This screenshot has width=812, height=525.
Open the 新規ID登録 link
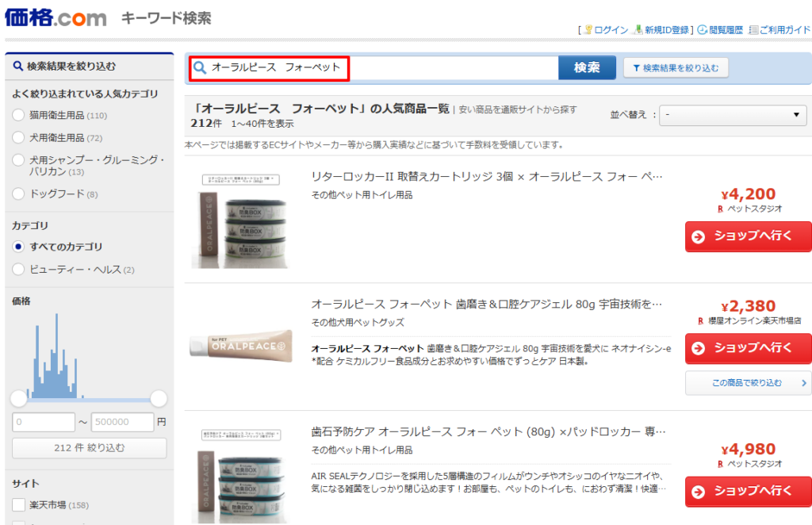click(x=666, y=30)
